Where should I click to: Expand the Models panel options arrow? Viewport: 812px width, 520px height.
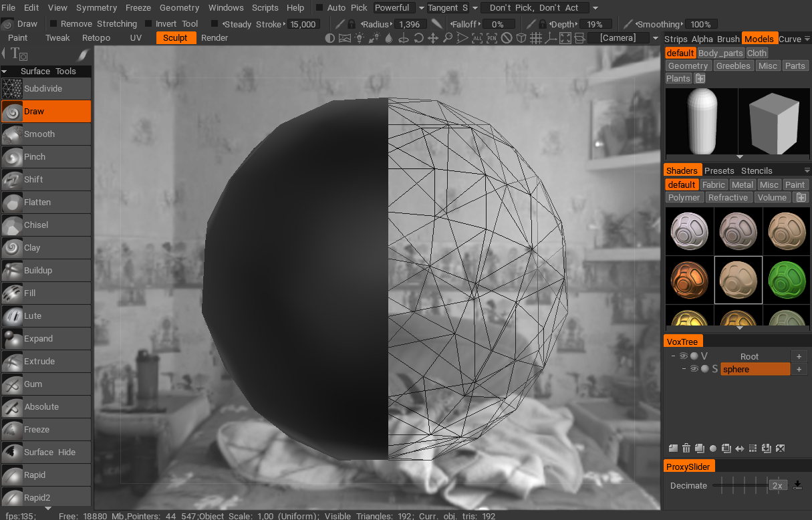click(807, 39)
